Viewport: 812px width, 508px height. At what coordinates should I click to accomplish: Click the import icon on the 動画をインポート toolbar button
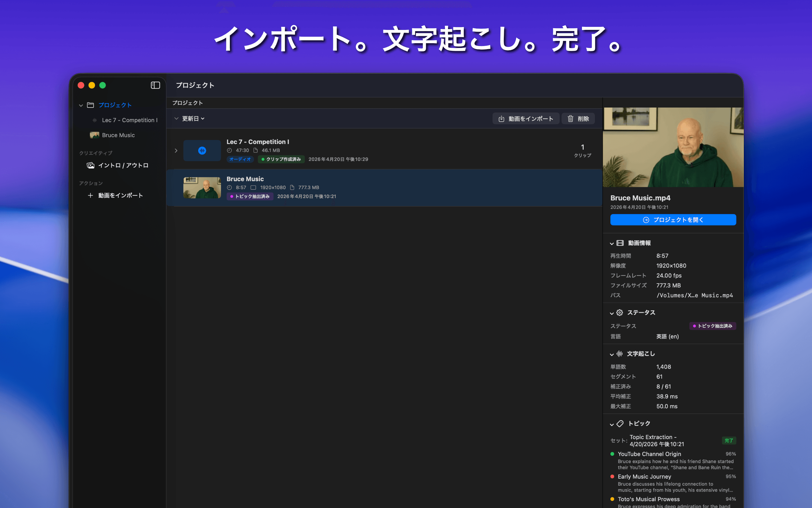pyautogui.click(x=501, y=119)
